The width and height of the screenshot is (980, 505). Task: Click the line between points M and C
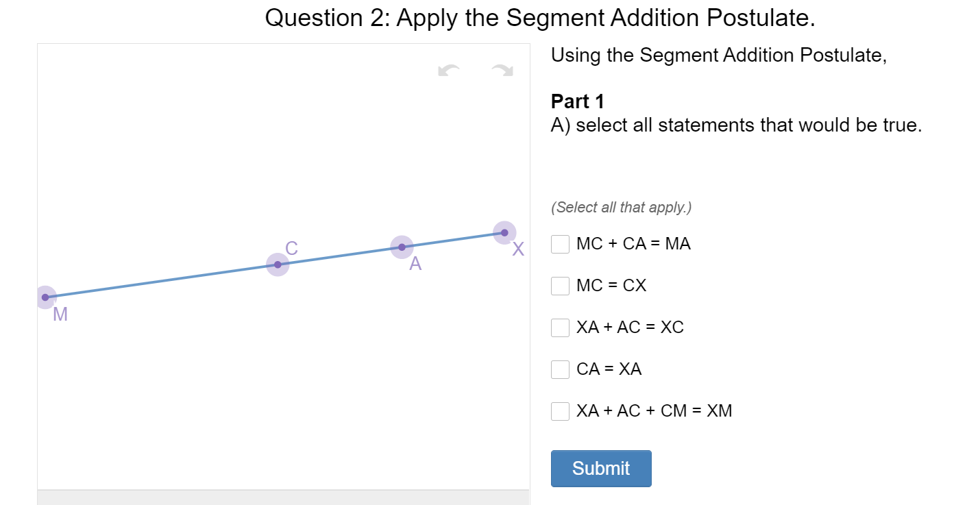(161, 281)
